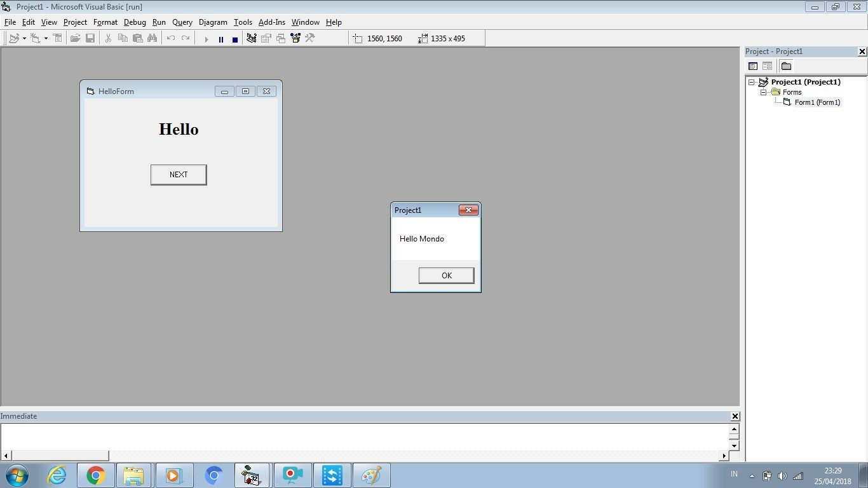This screenshot has width=868, height=488.
Task: Open the Help menu
Action: (334, 22)
